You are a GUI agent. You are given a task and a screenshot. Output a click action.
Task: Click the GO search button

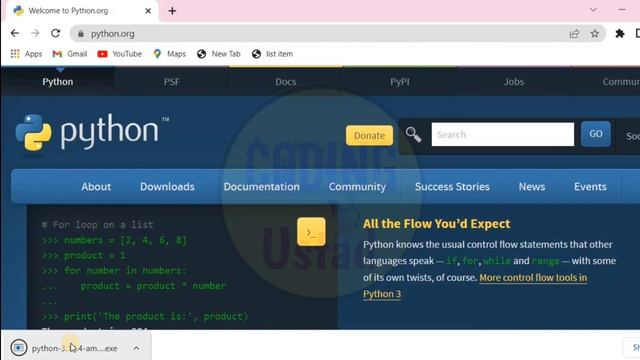(x=596, y=134)
